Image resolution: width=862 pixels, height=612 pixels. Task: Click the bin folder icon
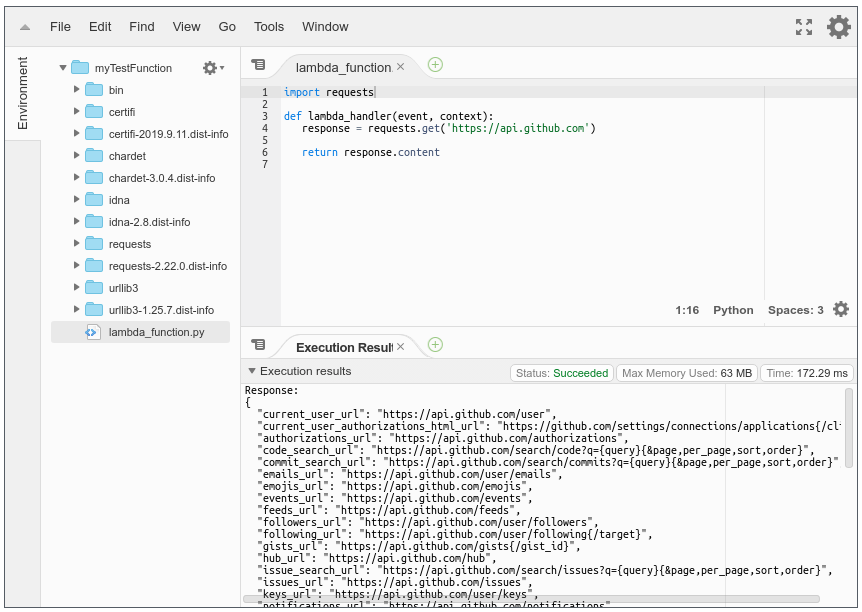point(94,90)
